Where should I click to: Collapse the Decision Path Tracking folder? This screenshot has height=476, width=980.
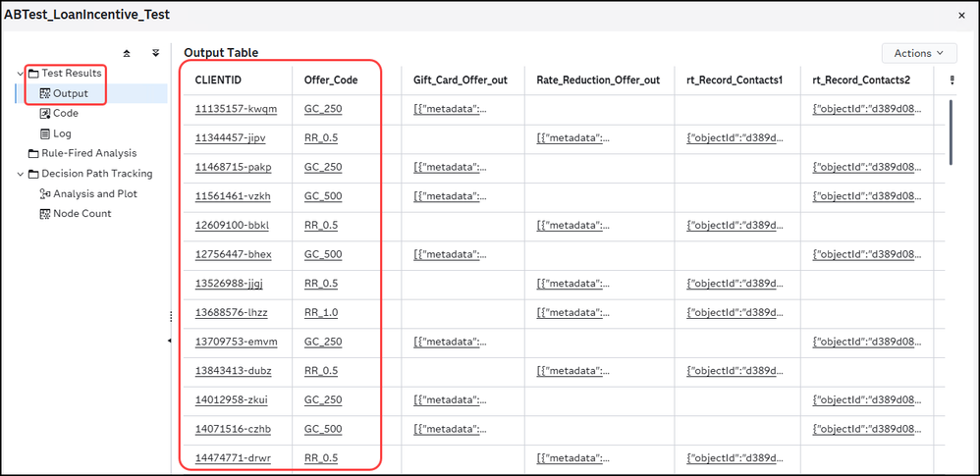pos(20,174)
